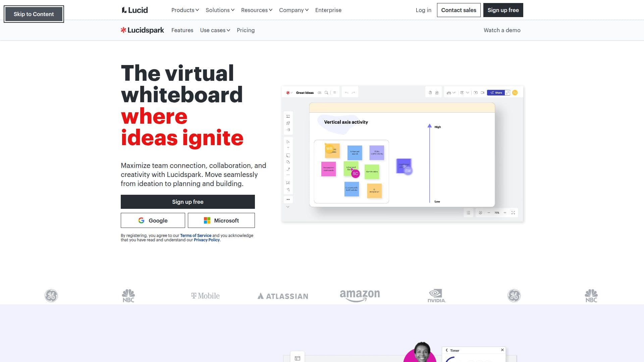
Task: Click the redo arrow in whiteboard preview
Action: coord(353,93)
